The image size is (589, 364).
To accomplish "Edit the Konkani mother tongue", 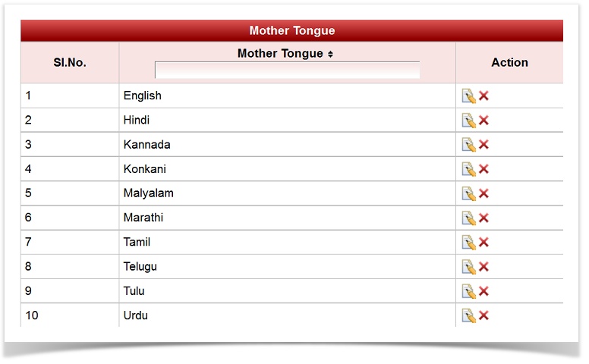I will coord(469,169).
